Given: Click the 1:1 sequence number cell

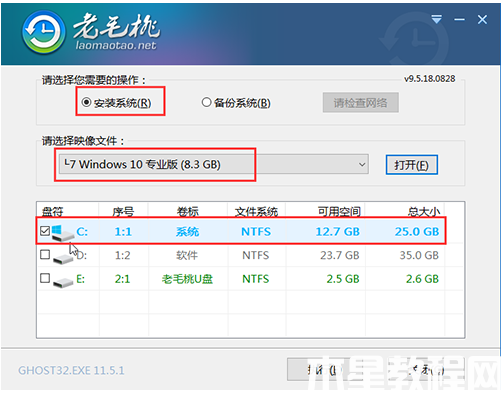Looking at the screenshot, I should [123, 231].
